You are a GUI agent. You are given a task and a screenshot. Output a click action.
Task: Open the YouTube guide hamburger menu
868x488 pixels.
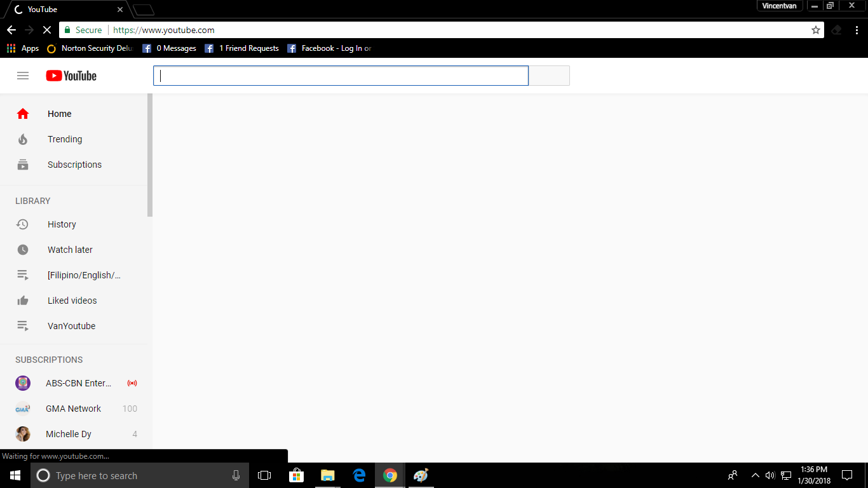(x=23, y=76)
